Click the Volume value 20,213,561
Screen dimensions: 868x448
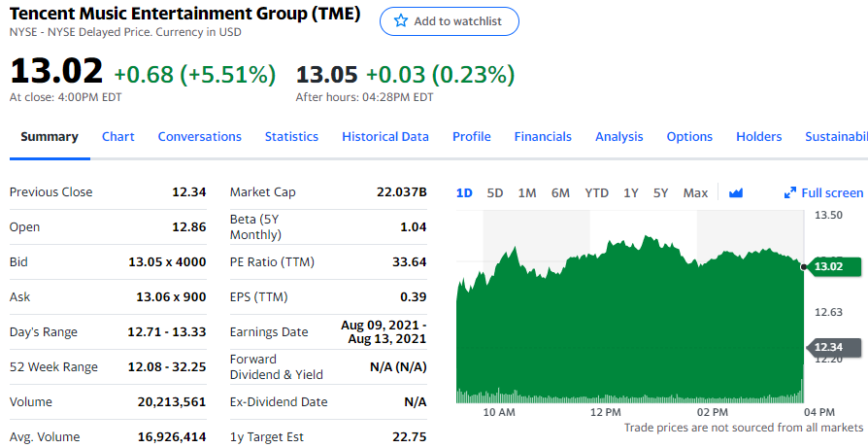click(x=172, y=401)
